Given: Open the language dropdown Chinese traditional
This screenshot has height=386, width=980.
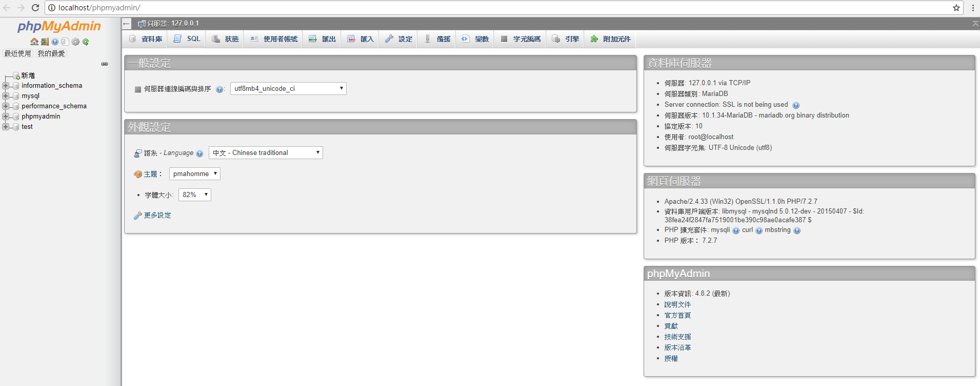Looking at the screenshot, I should coord(266,153).
